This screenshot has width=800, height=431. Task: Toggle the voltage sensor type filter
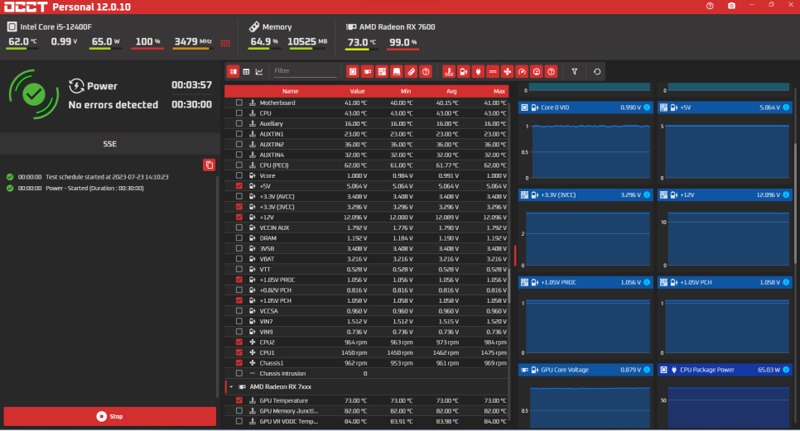463,71
